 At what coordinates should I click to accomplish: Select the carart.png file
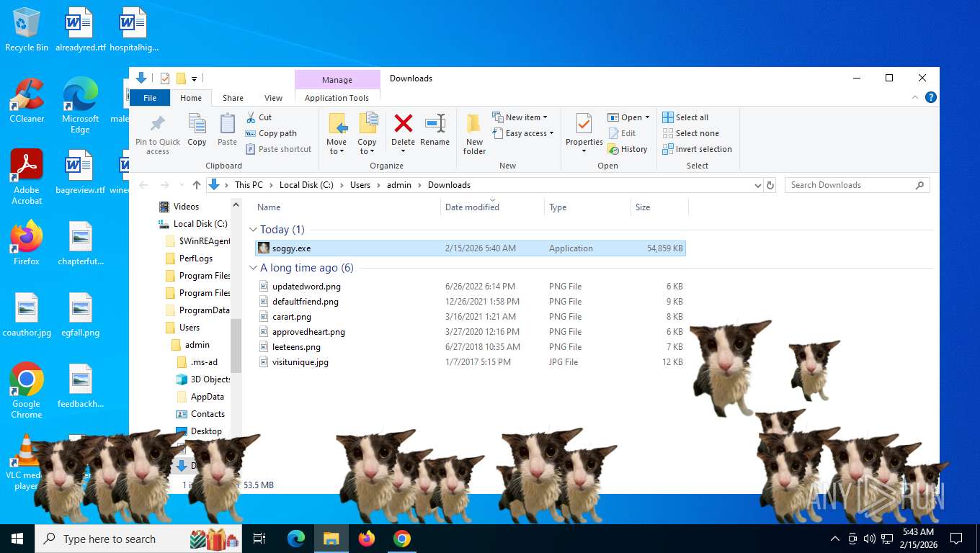pyautogui.click(x=471, y=317)
